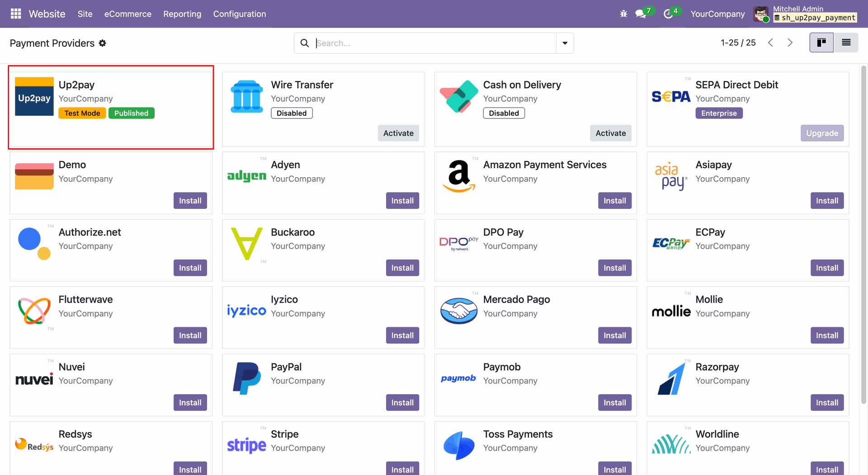Open the Website app menu

click(x=47, y=14)
